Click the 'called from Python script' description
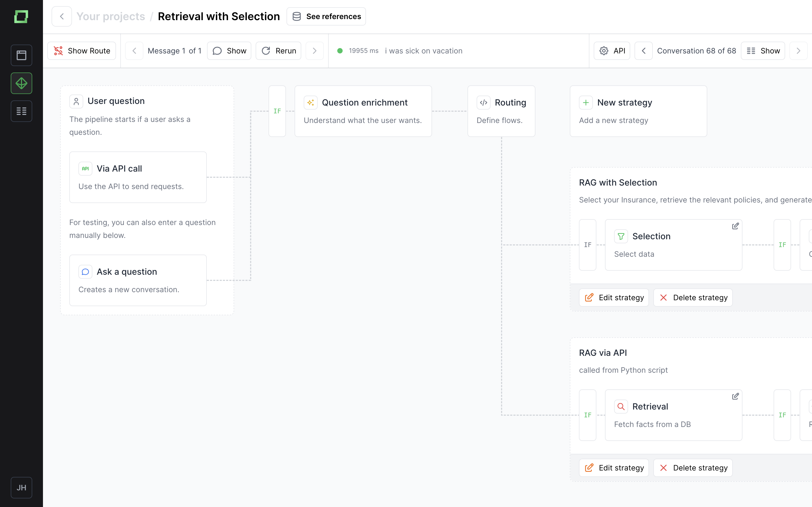This screenshot has height=507, width=812. [x=623, y=370]
